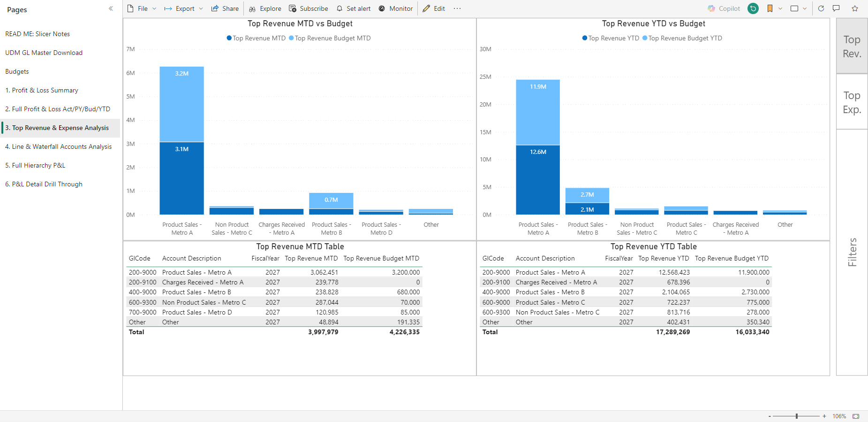
Task: Open the comments pane icon
Action: pos(836,8)
